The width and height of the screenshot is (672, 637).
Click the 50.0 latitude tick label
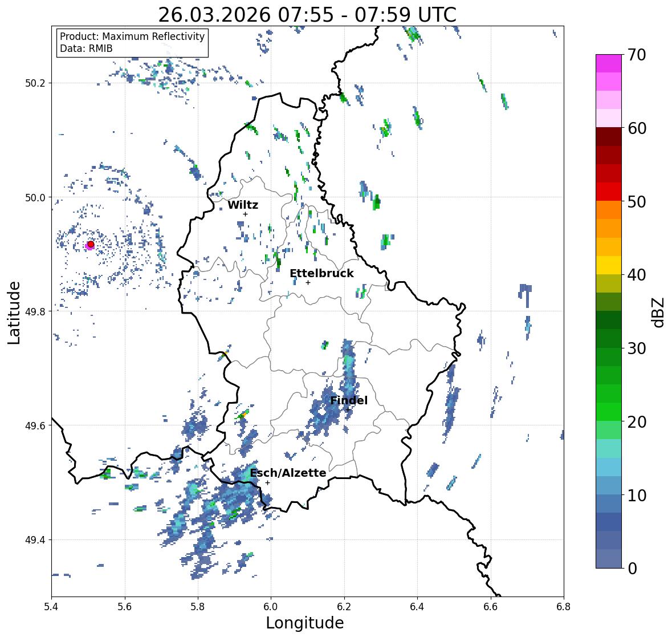[35, 198]
